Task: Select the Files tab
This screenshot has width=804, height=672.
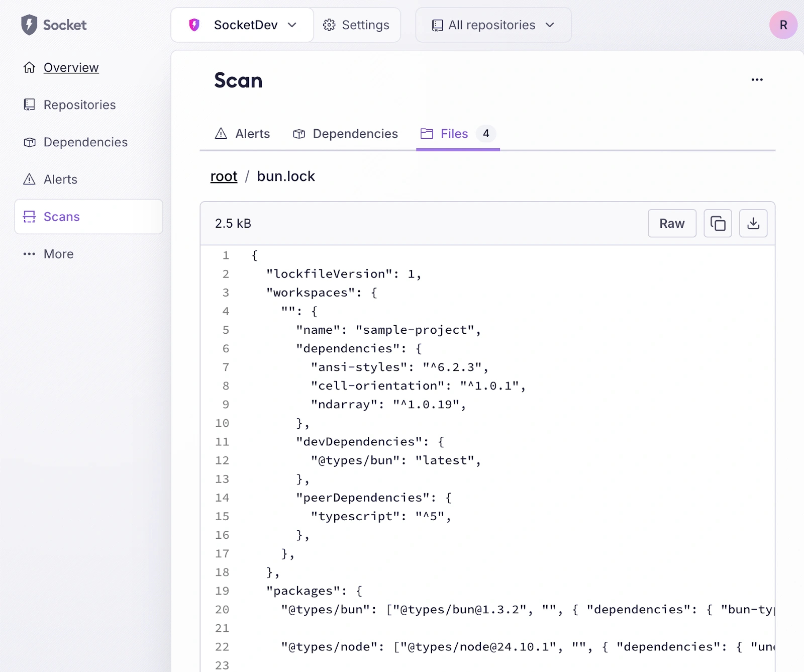Action: [454, 134]
